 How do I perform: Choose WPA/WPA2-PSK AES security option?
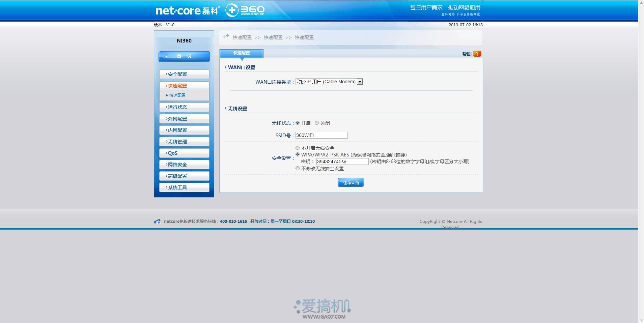298,154
